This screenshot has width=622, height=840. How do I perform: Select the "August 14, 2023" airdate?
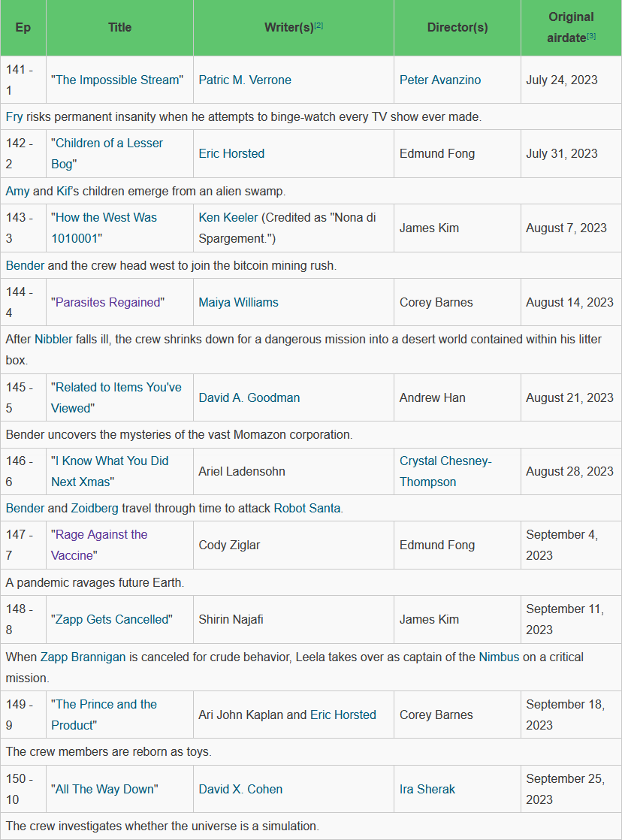click(569, 302)
